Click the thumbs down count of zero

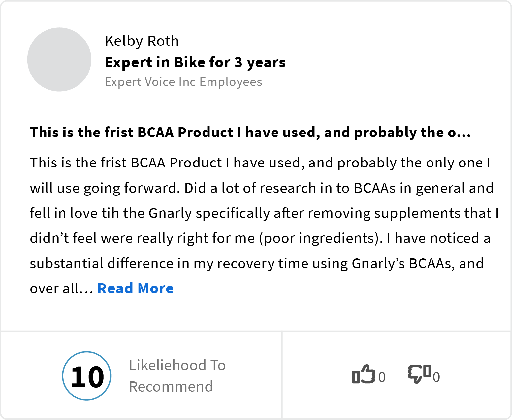pyautogui.click(x=436, y=377)
